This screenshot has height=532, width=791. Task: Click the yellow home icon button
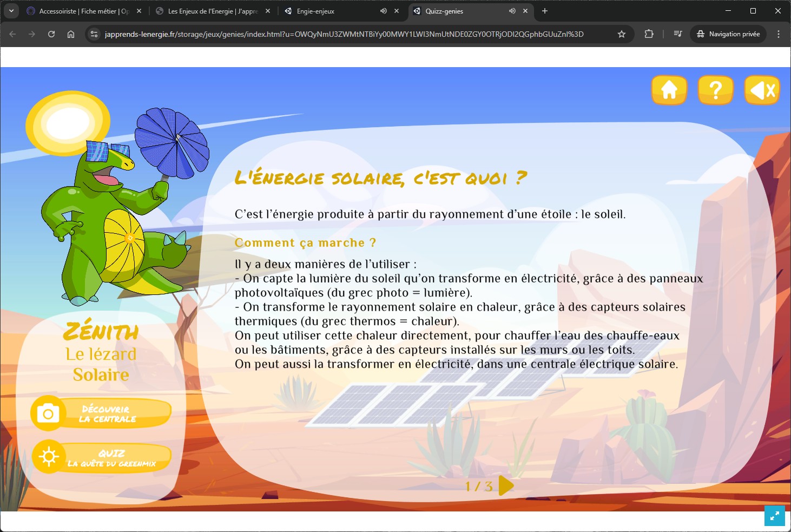coord(669,90)
